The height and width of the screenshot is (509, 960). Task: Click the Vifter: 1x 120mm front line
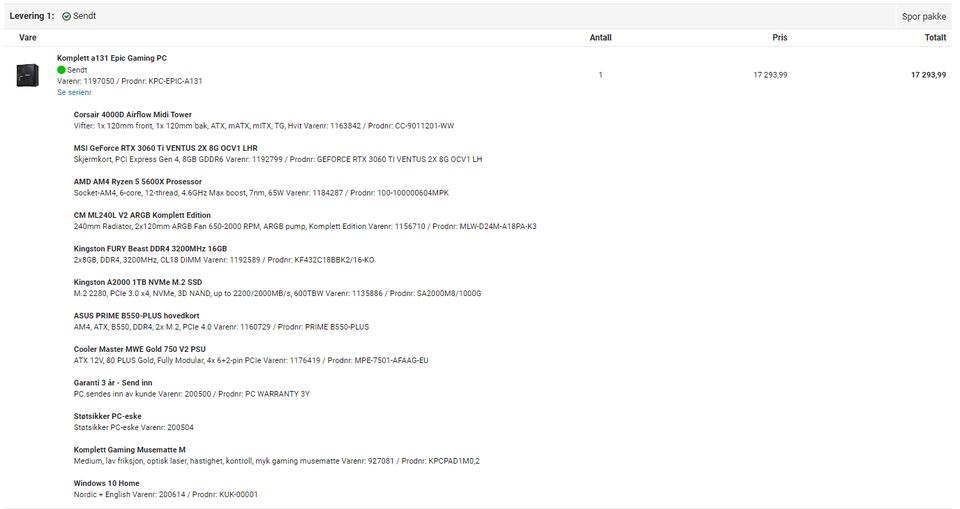(264, 126)
